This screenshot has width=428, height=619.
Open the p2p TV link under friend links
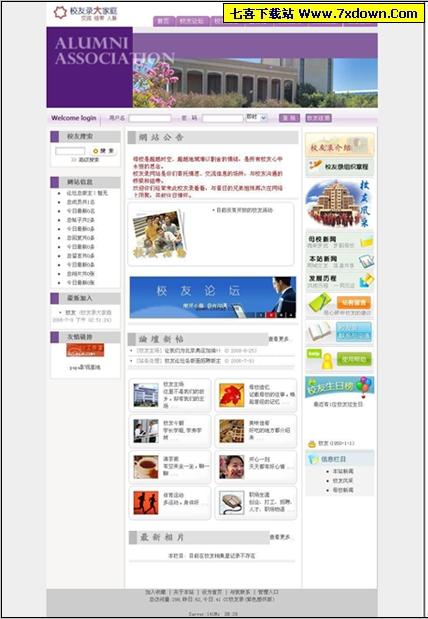pyautogui.click(x=85, y=368)
